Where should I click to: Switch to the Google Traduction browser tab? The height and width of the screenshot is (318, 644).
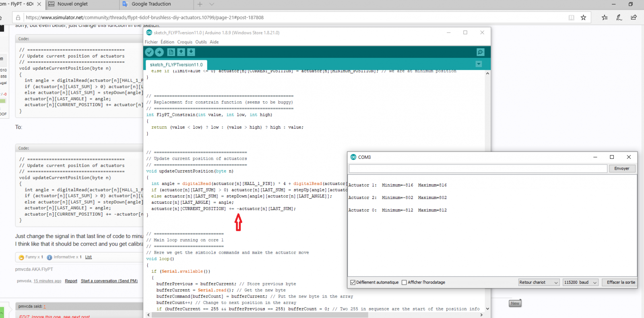coord(151,4)
